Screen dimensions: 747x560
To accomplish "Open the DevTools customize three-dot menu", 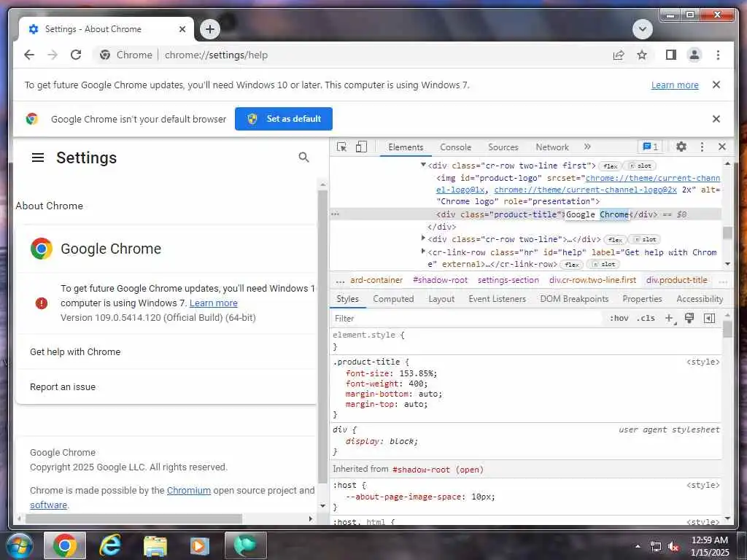I will click(x=702, y=147).
